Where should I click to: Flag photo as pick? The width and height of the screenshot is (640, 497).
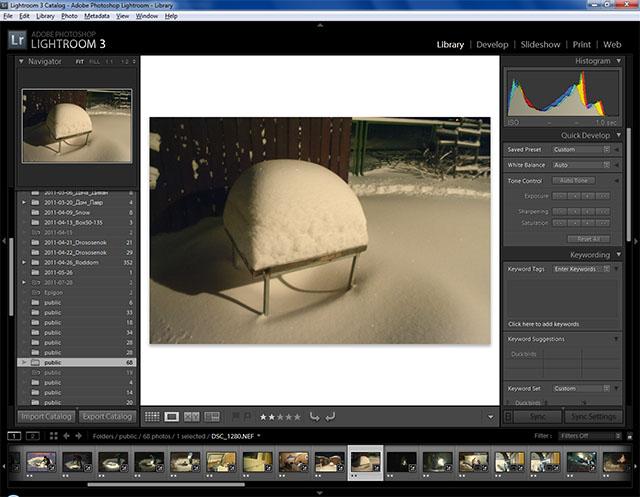point(236,417)
